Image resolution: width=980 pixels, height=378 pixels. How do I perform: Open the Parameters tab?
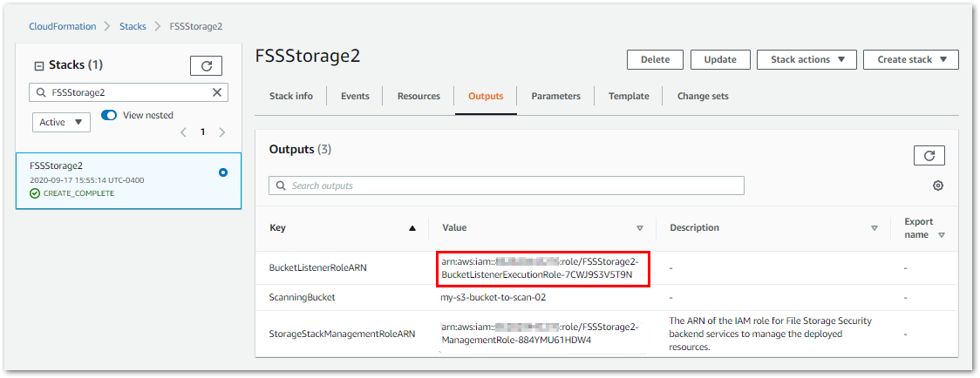point(555,96)
